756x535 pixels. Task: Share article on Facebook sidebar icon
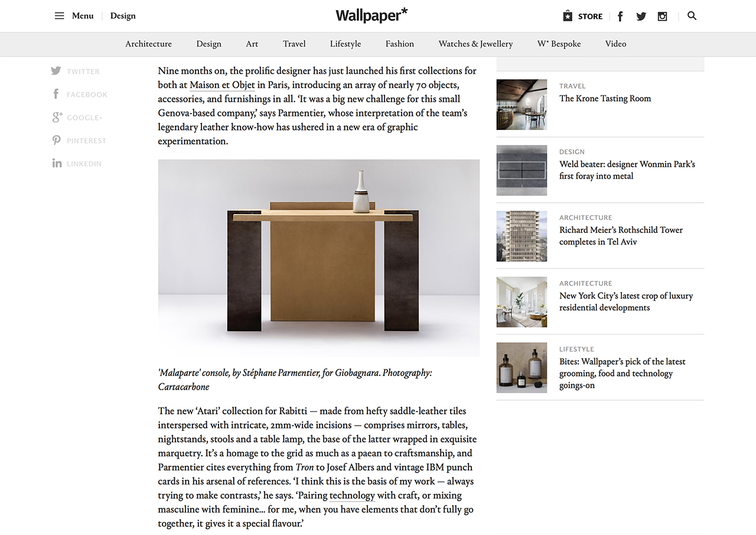(56, 94)
